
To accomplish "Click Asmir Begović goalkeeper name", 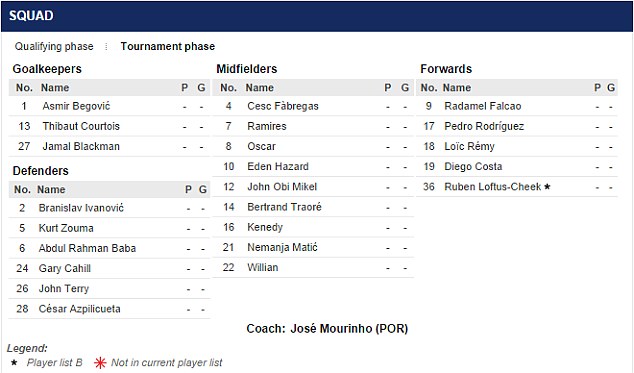I will 76,106.
